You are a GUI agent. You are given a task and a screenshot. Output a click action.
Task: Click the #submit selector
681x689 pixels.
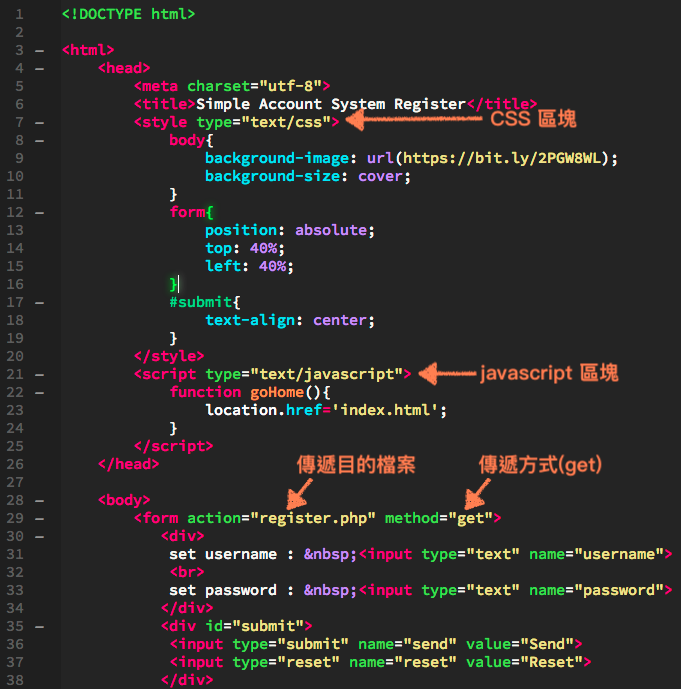coord(201,302)
